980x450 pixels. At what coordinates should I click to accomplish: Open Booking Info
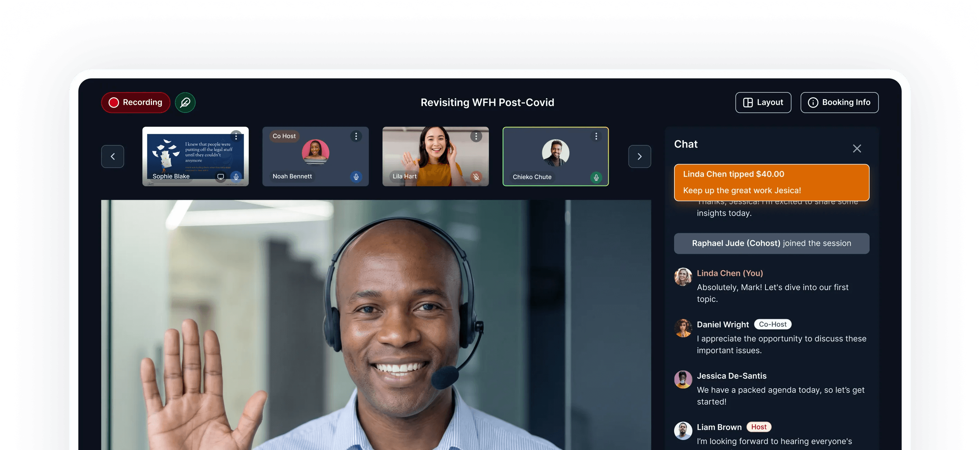coord(839,102)
